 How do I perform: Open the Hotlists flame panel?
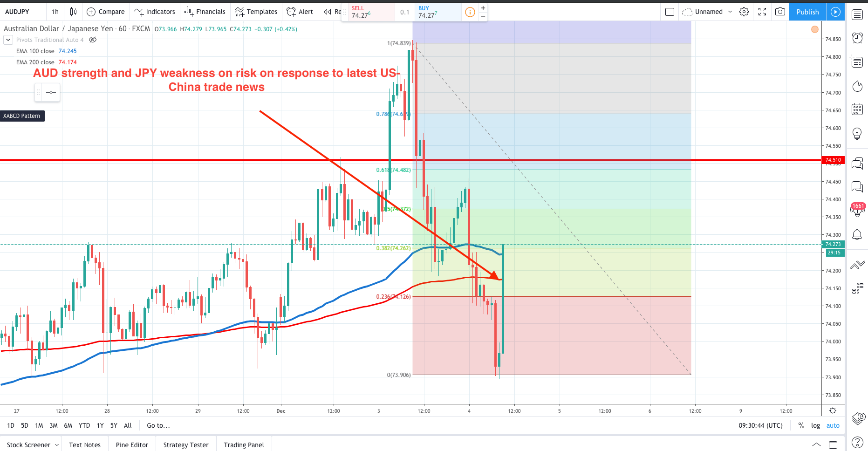(x=857, y=86)
